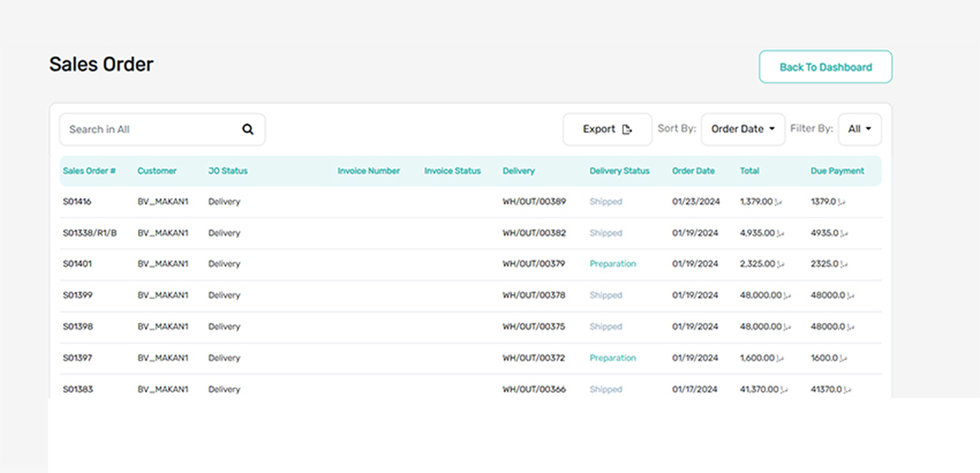The height and width of the screenshot is (473, 980).
Task: Select delivery WH/OUT/00389
Action: coord(534,202)
